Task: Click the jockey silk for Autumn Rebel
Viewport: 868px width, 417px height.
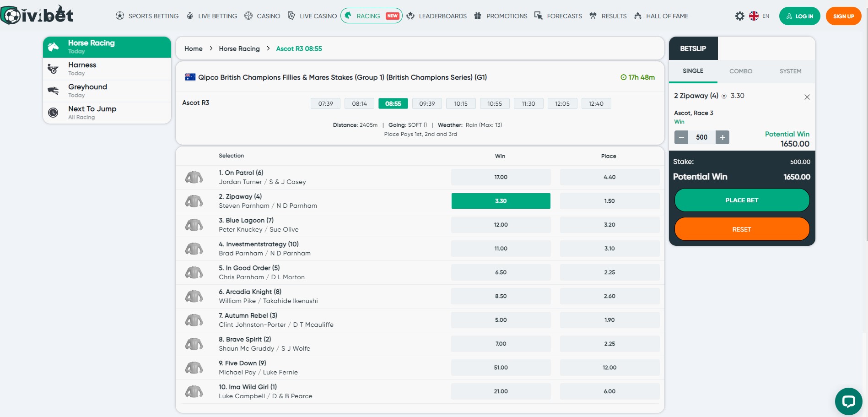Action: pyautogui.click(x=194, y=320)
